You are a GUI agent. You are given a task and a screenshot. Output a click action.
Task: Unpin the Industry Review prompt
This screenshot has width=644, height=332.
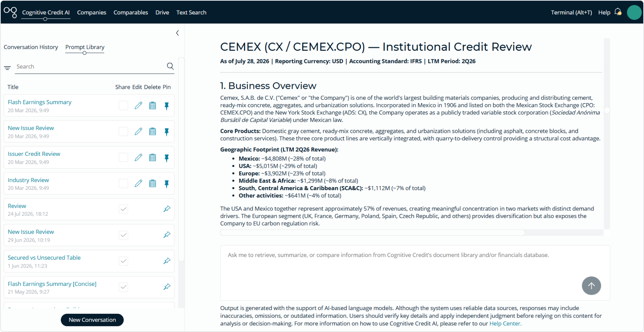click(x=166, y=184)
